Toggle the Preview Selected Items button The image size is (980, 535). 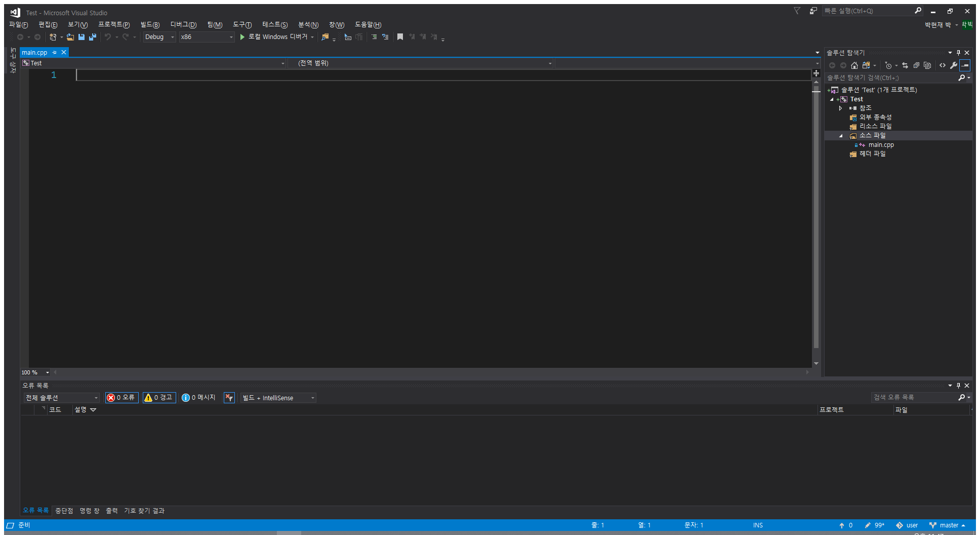(965, 65)
